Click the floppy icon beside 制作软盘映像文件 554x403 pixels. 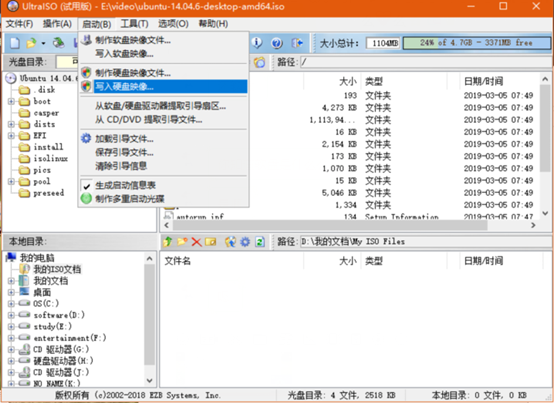(x=86, y=40)
